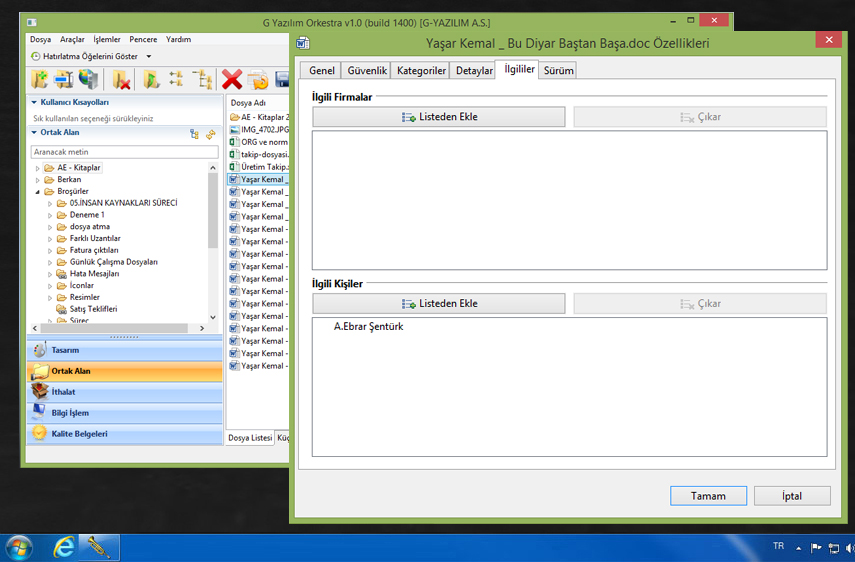The image size is (855, 562).
Task: Select A.Ebrar Şentürk in İlgili Kişiler list
Action: point(368,326)
